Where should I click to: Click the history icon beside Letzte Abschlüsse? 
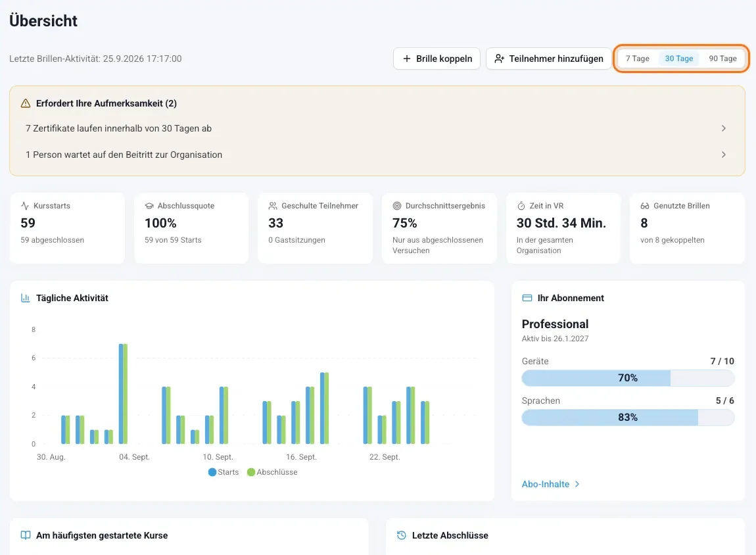point(402,535)
